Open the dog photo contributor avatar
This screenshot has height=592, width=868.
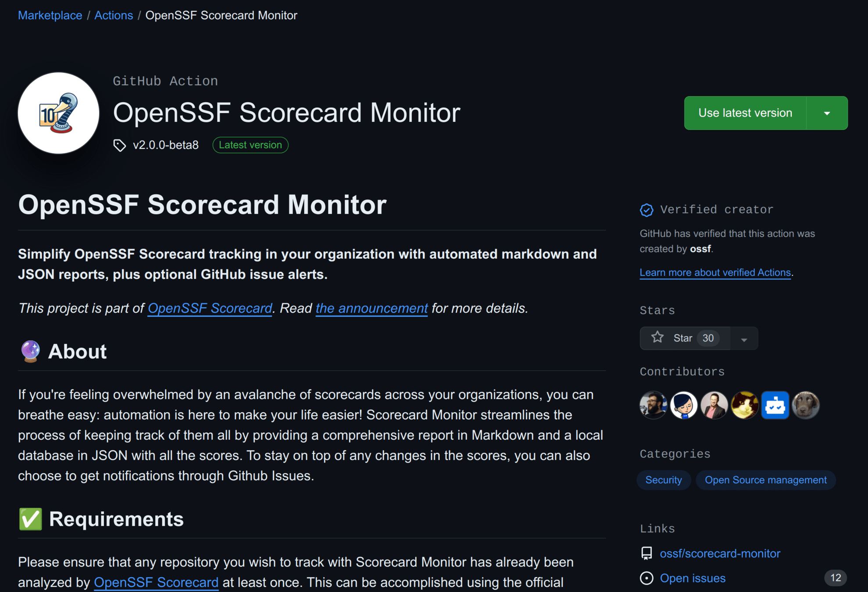[x=806, y=405]
